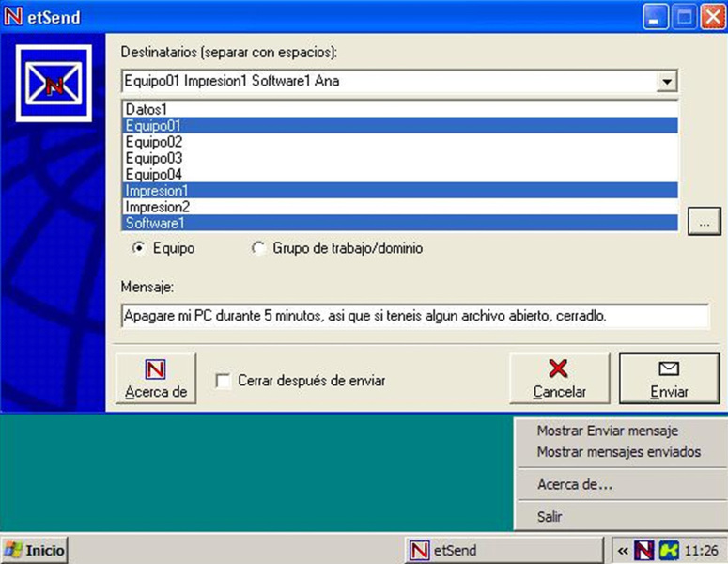Image resolution: width=728 pixels, height=564 pixels.
Task: Deselect Software1 in the recipients list
Action: tap(400, 223)
